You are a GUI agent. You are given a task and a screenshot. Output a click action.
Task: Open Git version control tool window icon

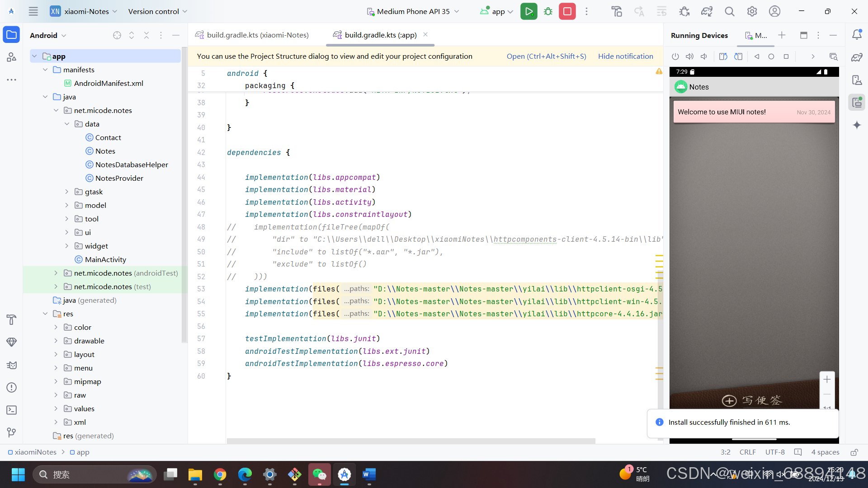pyautogui.click(x=12, y=432)
